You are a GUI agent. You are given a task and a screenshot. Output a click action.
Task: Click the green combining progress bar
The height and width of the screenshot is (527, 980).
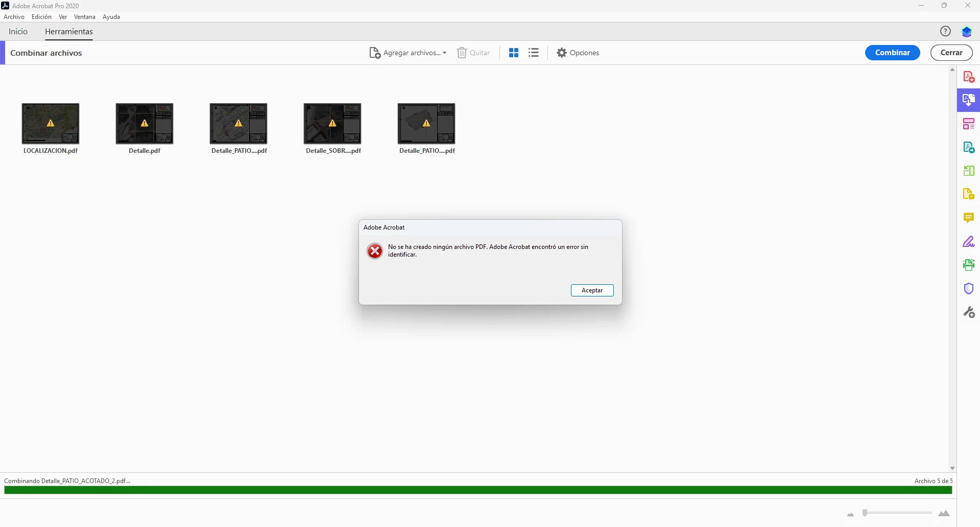pos(478,490)
